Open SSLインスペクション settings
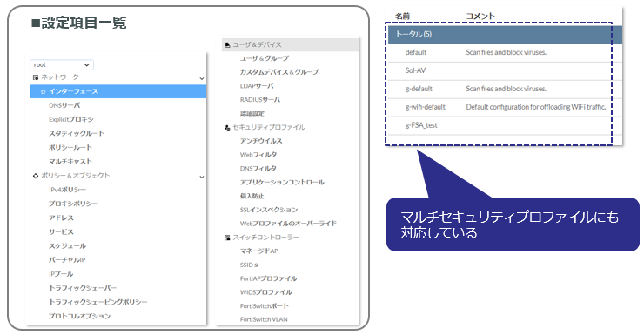Image resolution: width=644 pixels, height=335 pixels. pos(269,210)
